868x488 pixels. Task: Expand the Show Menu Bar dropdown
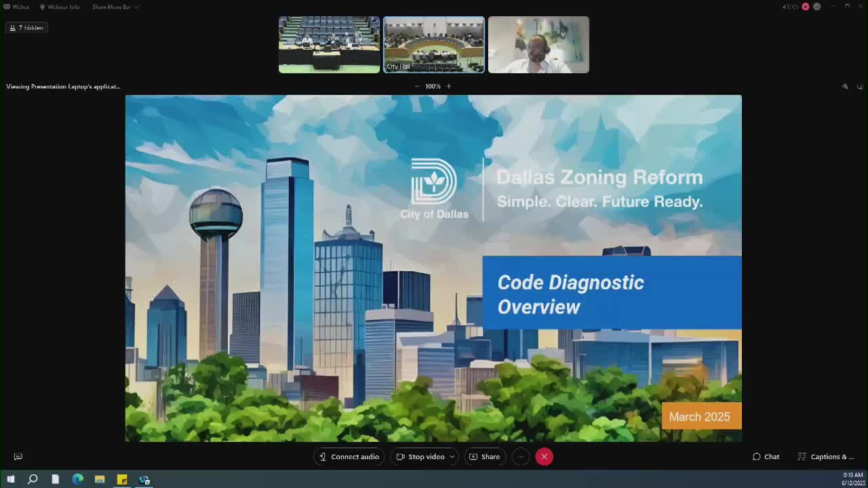[115, 7]
